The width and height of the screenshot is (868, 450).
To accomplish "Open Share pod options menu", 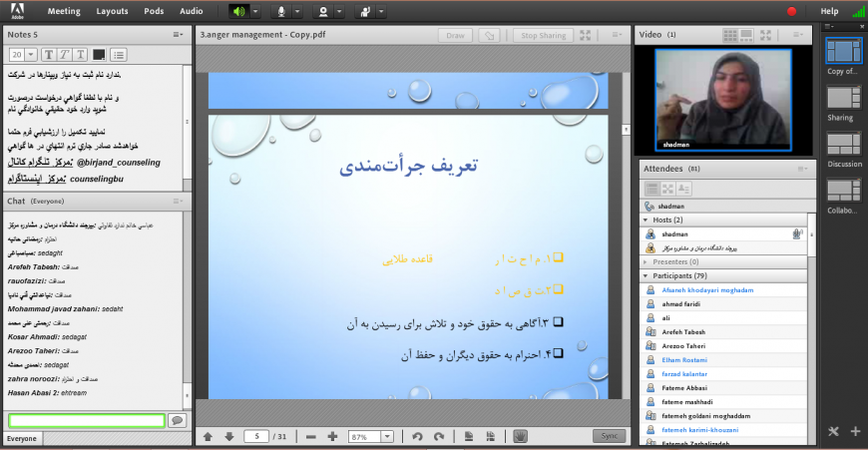I will click(x=617, y=34).
